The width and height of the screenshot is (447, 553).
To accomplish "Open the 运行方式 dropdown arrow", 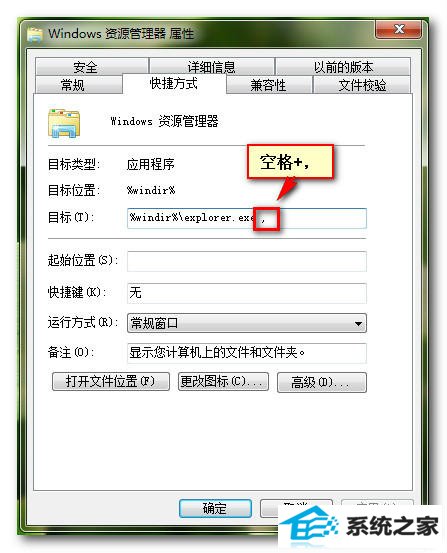I will [x=358, y=323].
